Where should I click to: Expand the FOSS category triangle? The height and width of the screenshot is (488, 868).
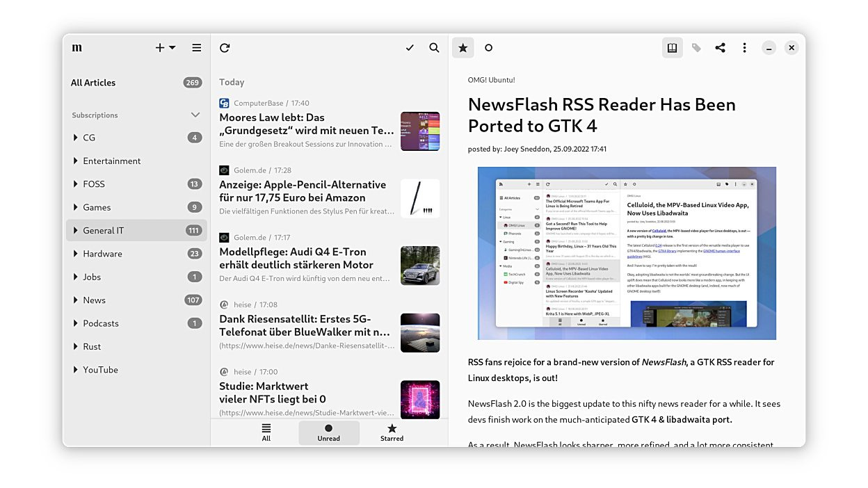pyautogui.click(x=75, y=184)
